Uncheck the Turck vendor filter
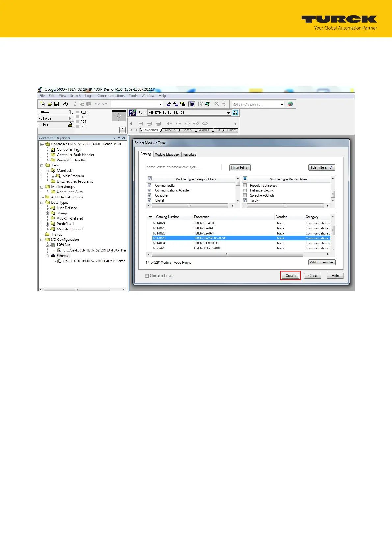This screenshot has width=392, height=554. point(245,200)
